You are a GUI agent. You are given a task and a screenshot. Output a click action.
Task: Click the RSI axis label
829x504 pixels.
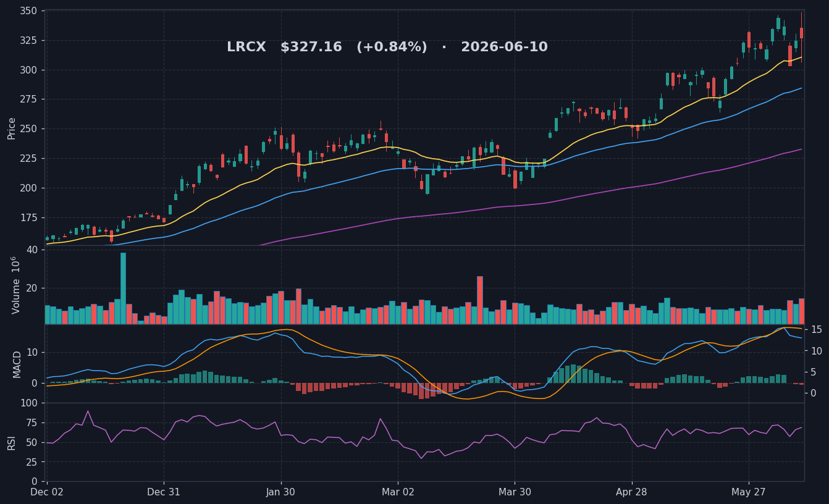pos(12,442)
